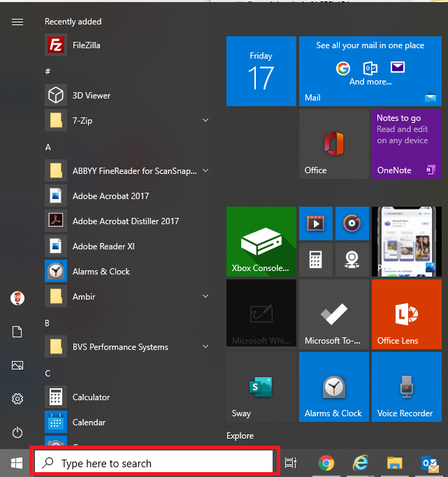Launch Calculator from app list
This screenshot has height=477, width=448.
(128, 397)
